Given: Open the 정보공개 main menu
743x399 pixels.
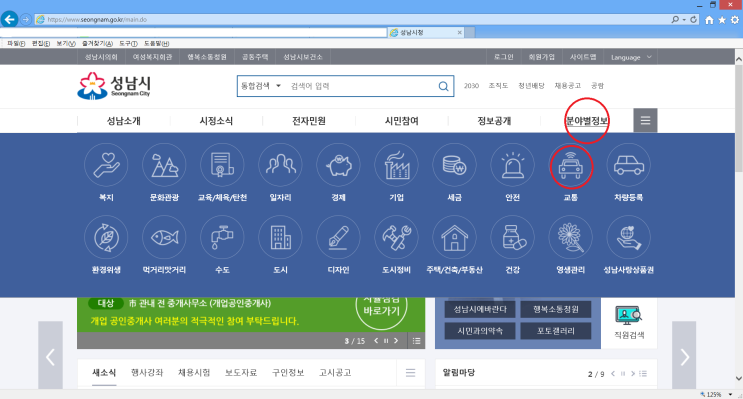Looking at the screenshot, I should (494, 121).
